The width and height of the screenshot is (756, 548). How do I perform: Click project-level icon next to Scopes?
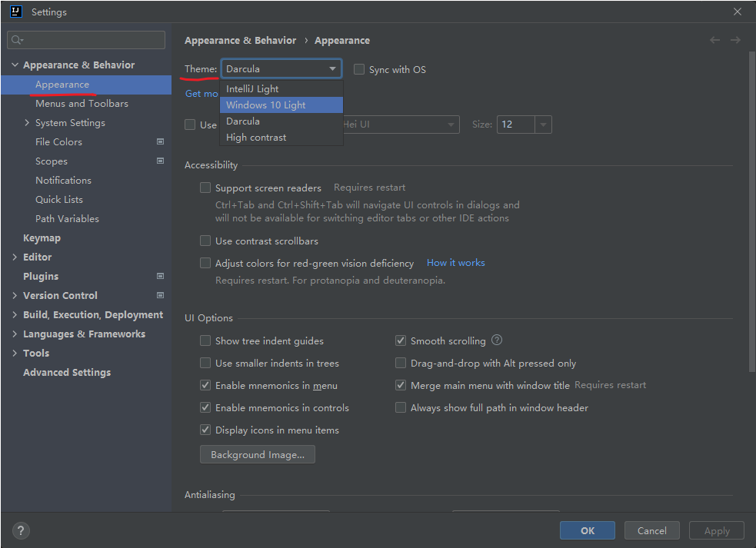[x=161, y=161]
